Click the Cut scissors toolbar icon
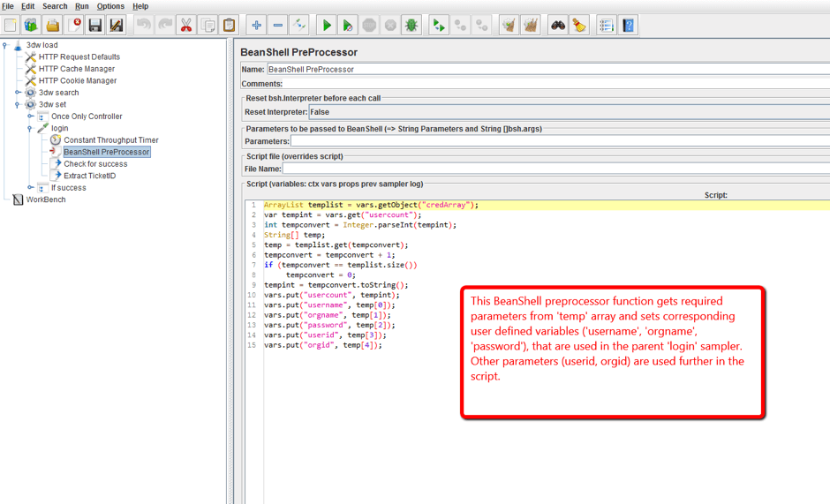 click(x=186, y=26)
